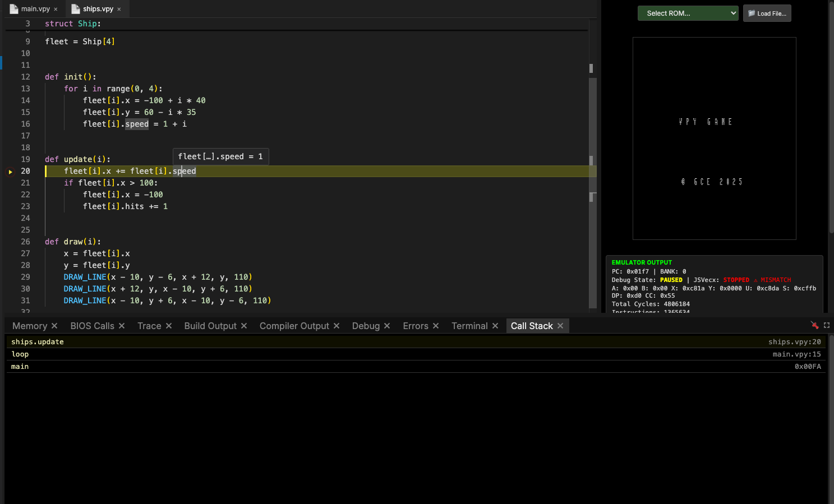This screenshot has width=834, height=504.
Task: Switch to the main.vpy tab
Action: [35, 9]
